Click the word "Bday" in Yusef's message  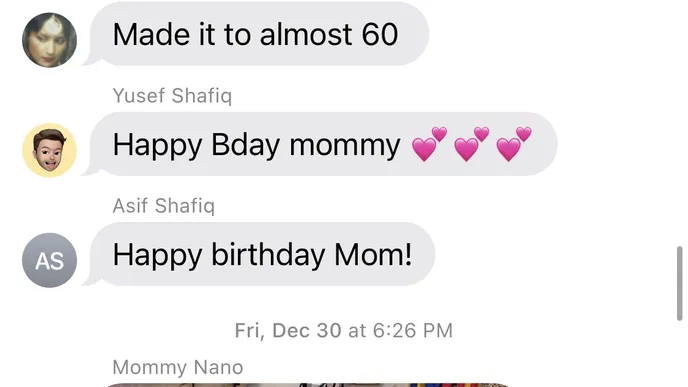[245, 145]
